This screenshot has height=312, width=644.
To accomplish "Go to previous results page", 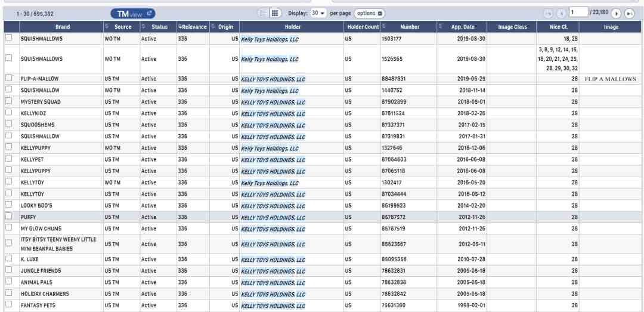I will pos(561,14).
